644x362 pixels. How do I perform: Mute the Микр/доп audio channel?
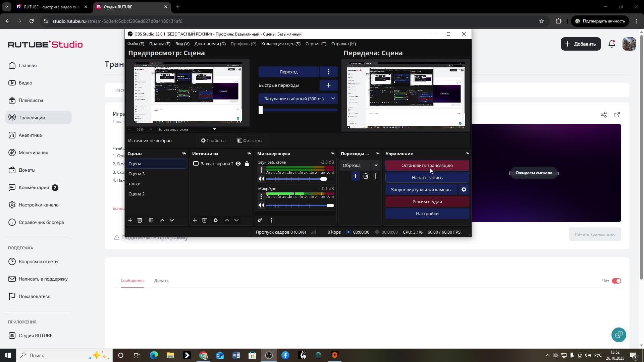[x=261, y=205]
